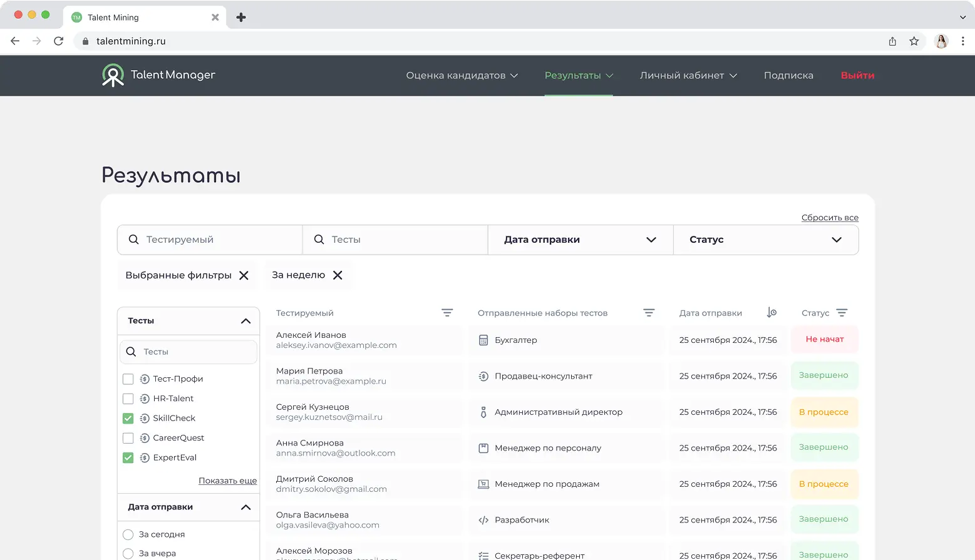
Task: Focus the sidebar Тесты search box
Action: coord(188,352)
